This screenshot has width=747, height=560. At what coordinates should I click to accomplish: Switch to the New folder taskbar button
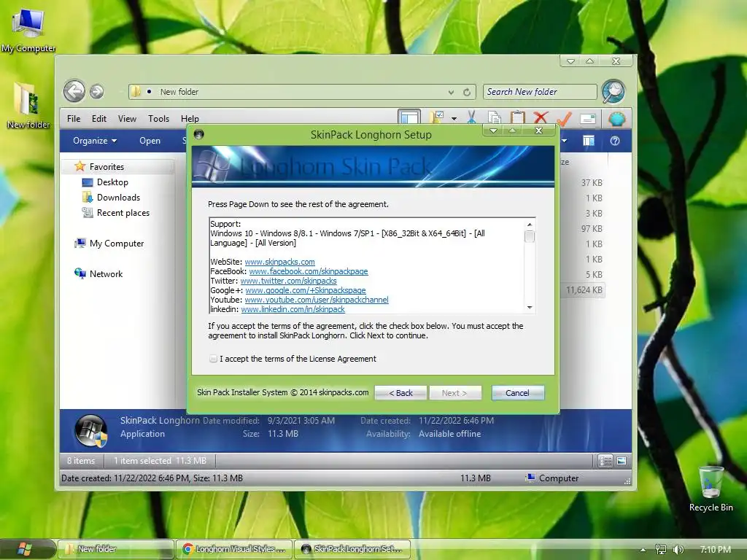[x=115, y=549]
